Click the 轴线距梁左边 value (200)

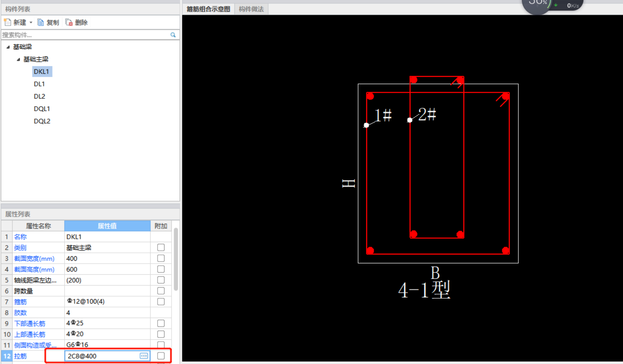tap(107, 280)
